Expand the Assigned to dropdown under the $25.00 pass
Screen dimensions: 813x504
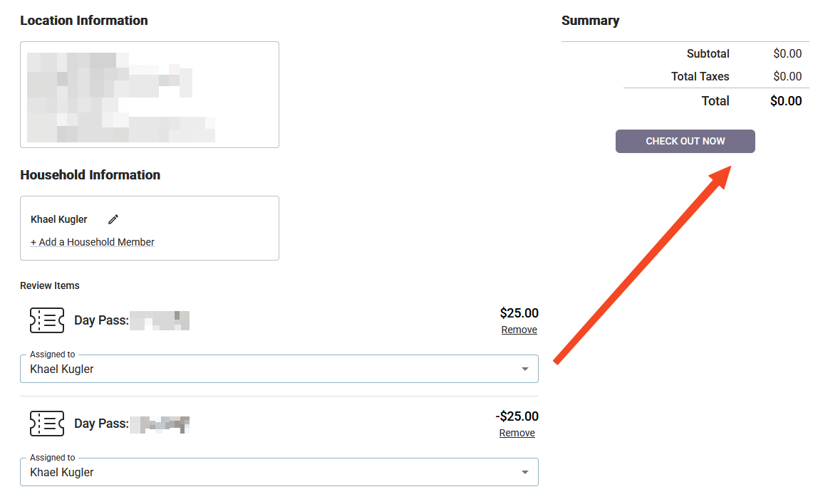pos(525,369)
